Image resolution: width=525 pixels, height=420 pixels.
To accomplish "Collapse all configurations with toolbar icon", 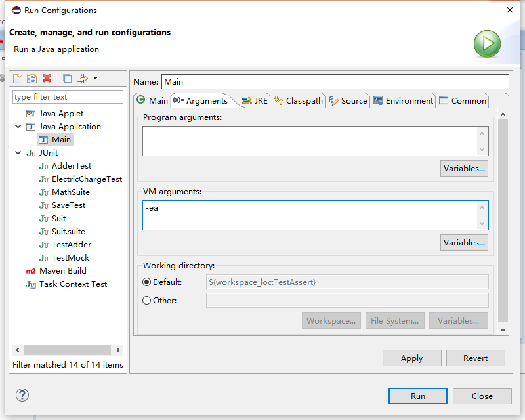I will coord(68,78).
